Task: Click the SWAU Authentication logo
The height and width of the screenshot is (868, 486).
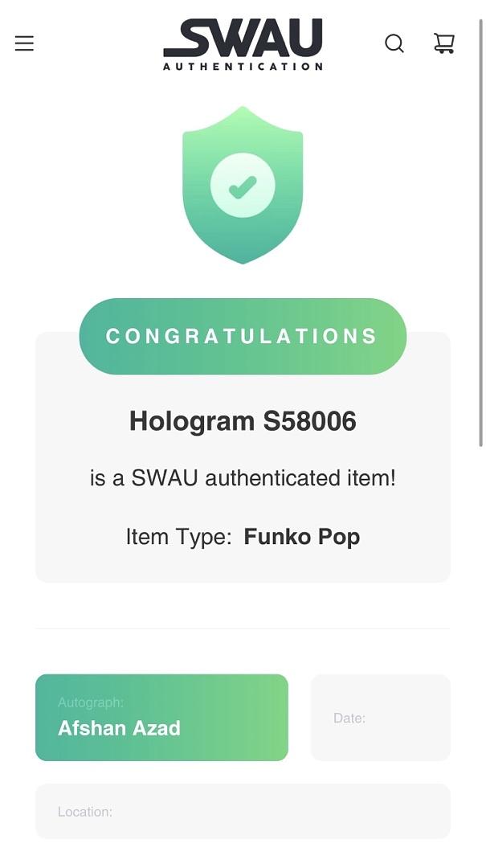Action: point(243,44)
